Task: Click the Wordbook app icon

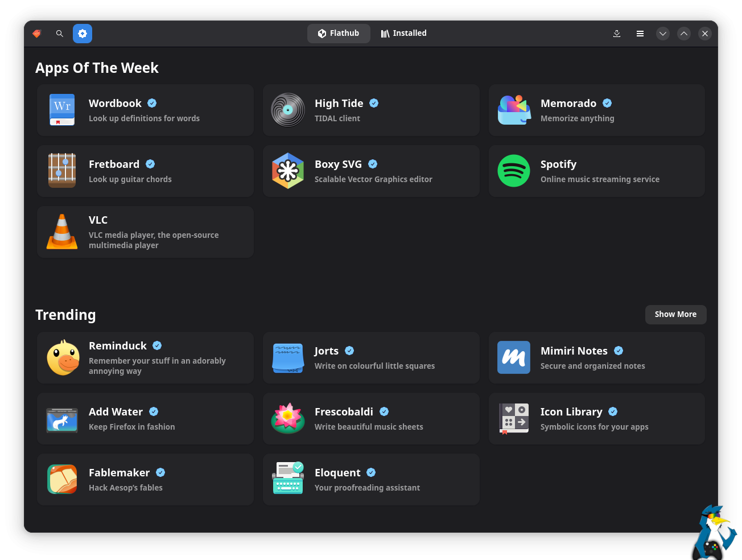Action: (62, 110)
